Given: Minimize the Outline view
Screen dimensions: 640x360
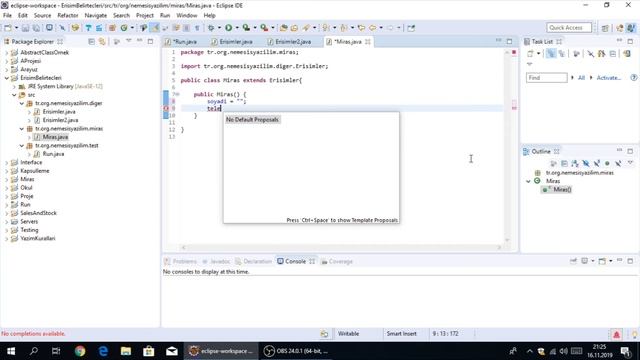Looking at the screenshot, I should pos(620,151).
